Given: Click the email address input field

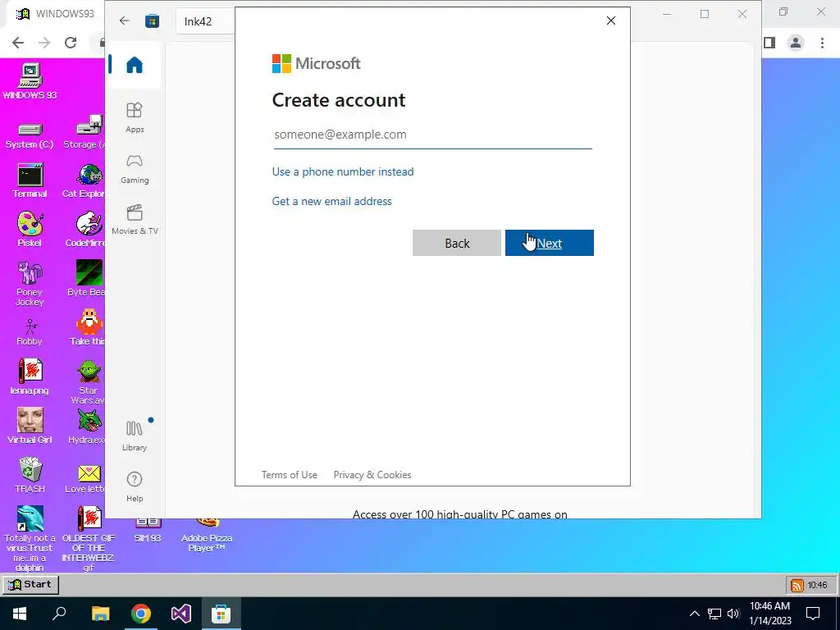Looking at the screenshot, I should click(x=433, y=135).
